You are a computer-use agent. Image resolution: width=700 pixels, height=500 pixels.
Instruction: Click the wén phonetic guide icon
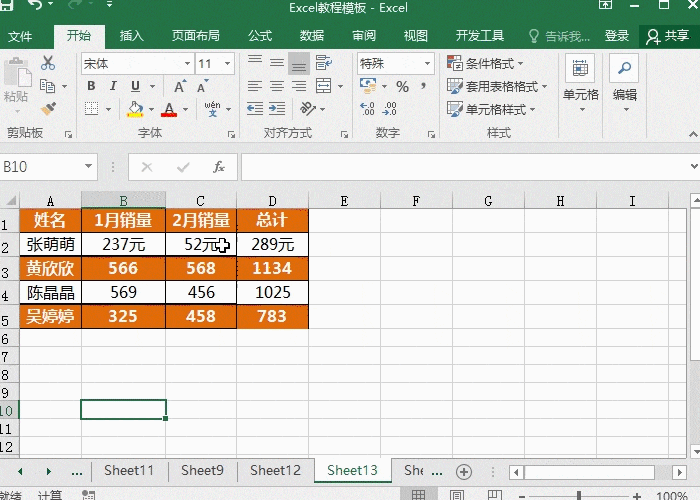click(x=212, y=108)
